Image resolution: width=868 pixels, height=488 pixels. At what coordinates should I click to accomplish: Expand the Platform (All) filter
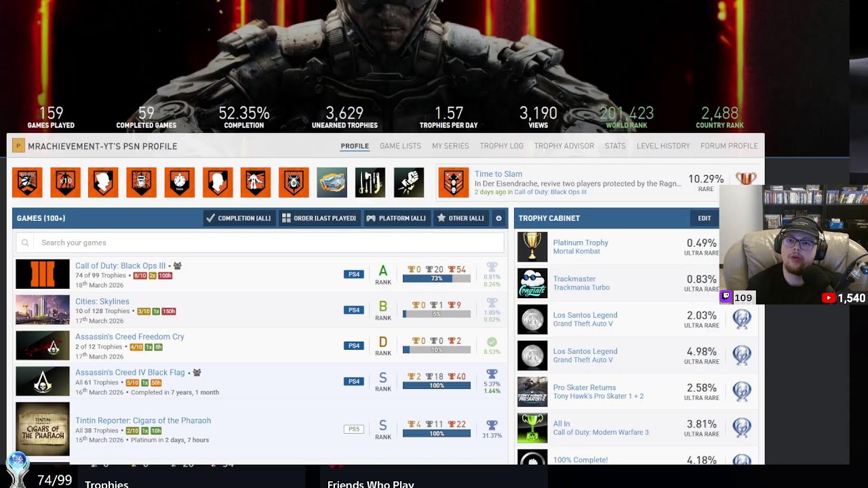pos(396,218)
